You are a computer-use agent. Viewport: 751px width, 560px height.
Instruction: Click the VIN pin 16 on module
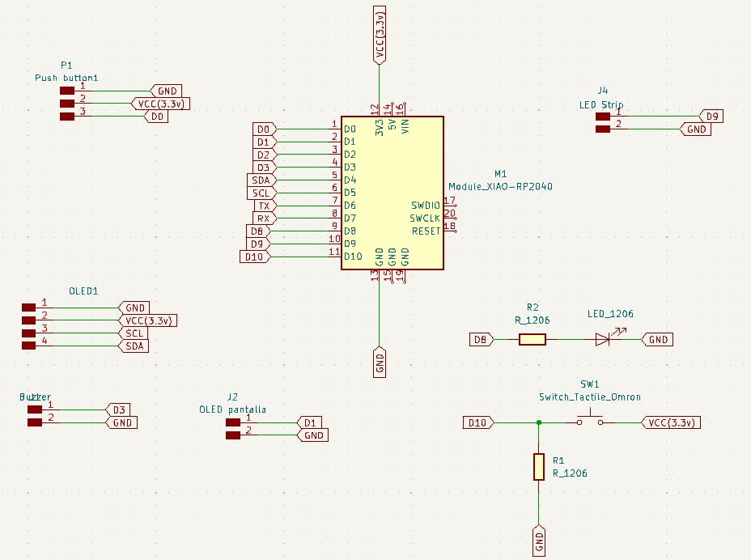click(404, 109)
